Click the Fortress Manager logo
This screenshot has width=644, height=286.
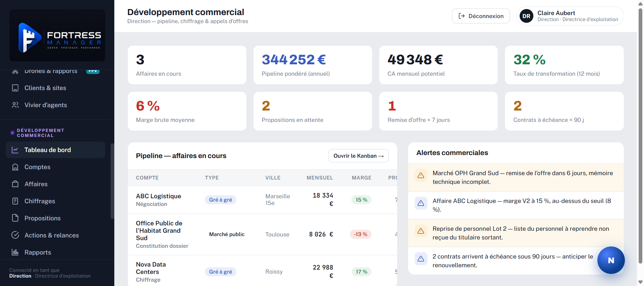tap(57, 35)
